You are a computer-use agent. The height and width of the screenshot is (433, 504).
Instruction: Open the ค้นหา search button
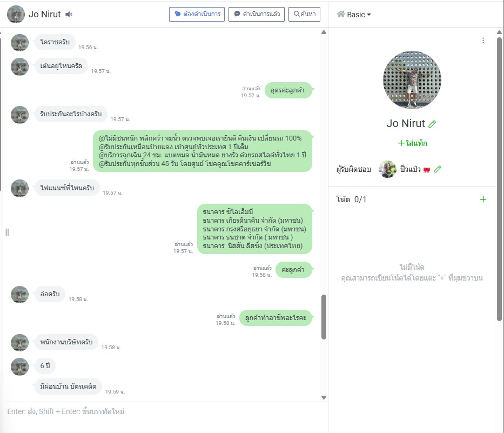[304, 14]
